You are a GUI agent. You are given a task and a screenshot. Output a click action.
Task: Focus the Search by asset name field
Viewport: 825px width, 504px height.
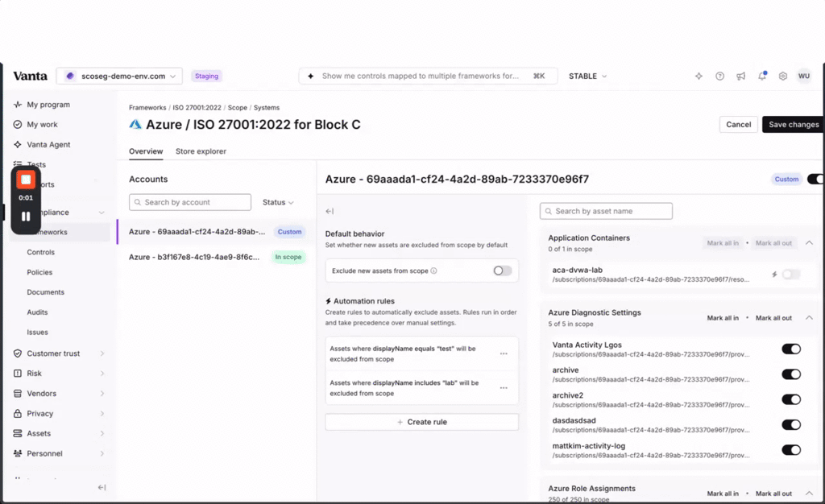click(606, 211)
